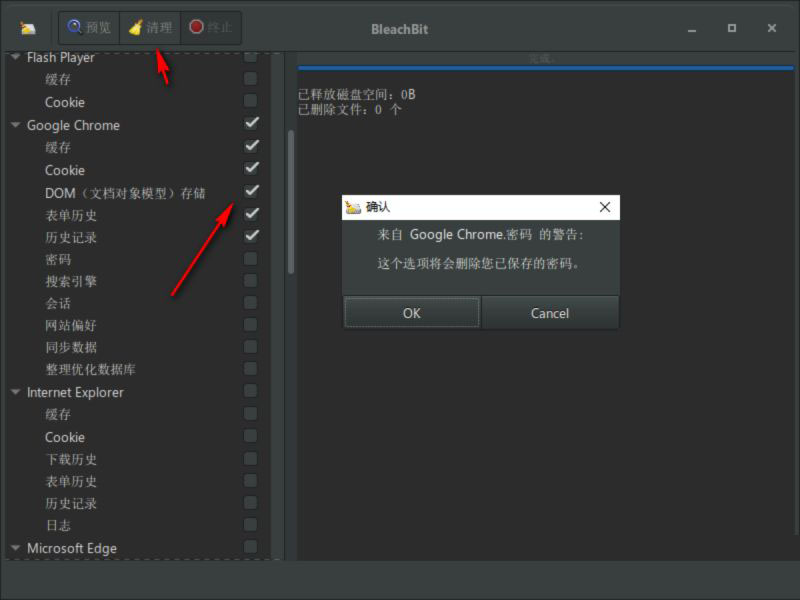Uncheck the Google Chrome group checkbox
Image resolution: width=800 pixels, height=600 pixels.
pos(251,123)
